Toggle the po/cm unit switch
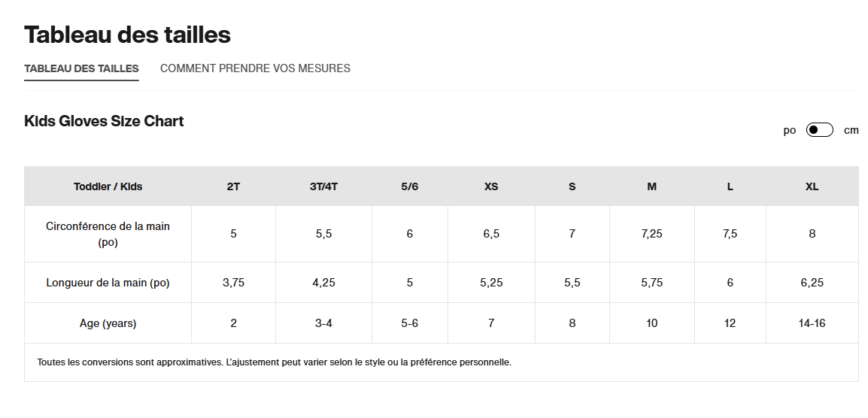 coord(819,130)
